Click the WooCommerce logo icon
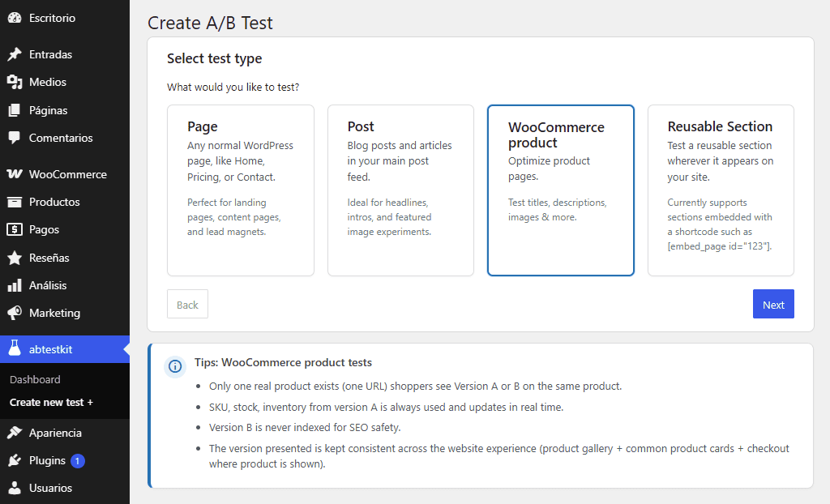830x504 pixels. click(15, 174)
